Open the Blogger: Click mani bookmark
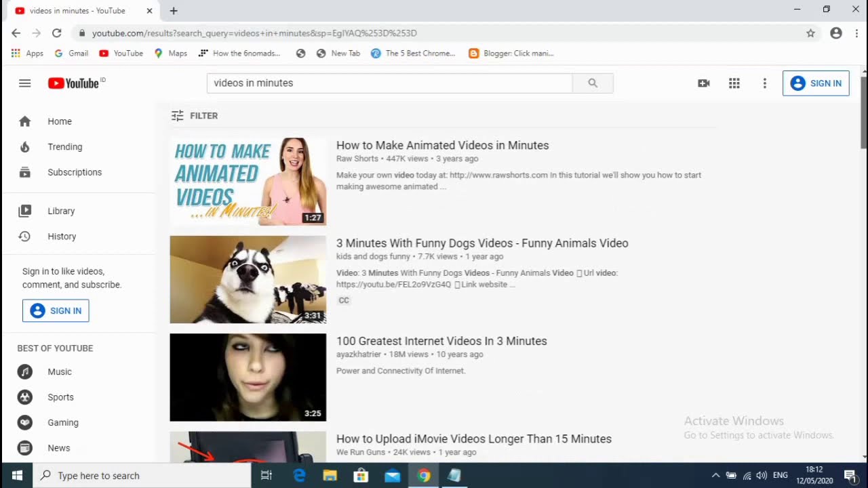The height and width of the screenshot is (488, 868). [x=511, y=54]
